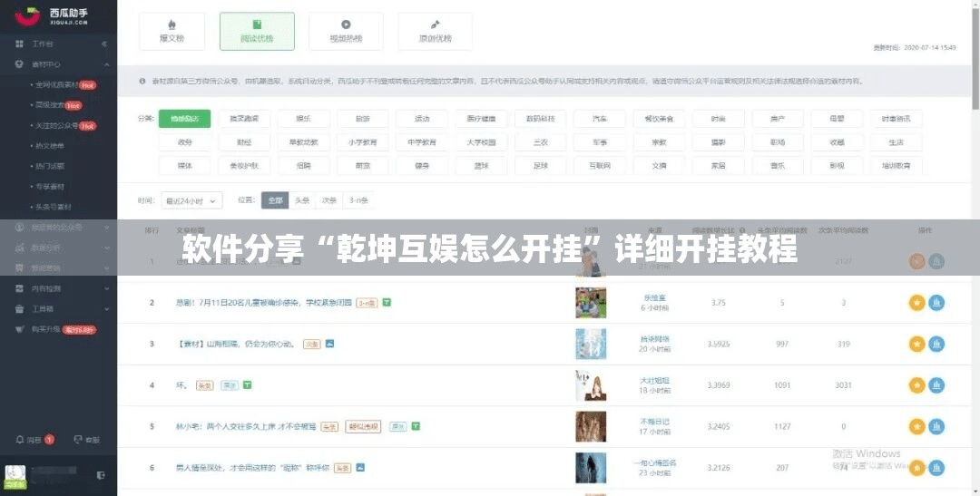Select the 影视 category button

point(837,166)
